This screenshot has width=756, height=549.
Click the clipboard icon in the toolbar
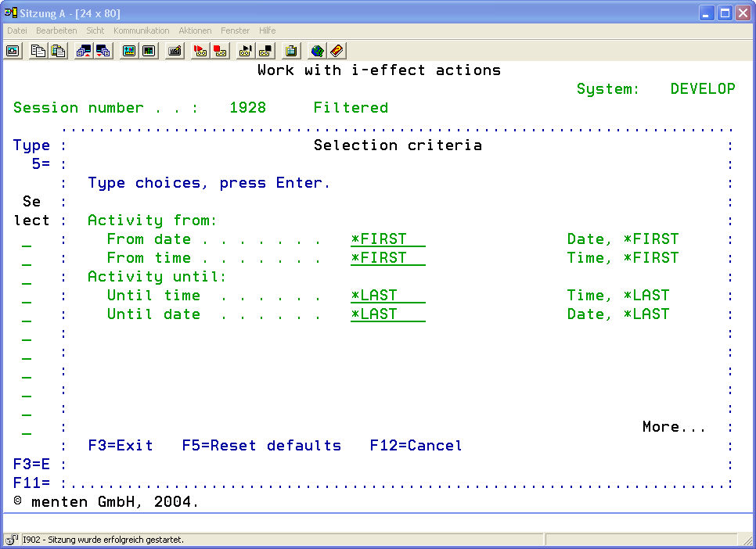point(291,51)
